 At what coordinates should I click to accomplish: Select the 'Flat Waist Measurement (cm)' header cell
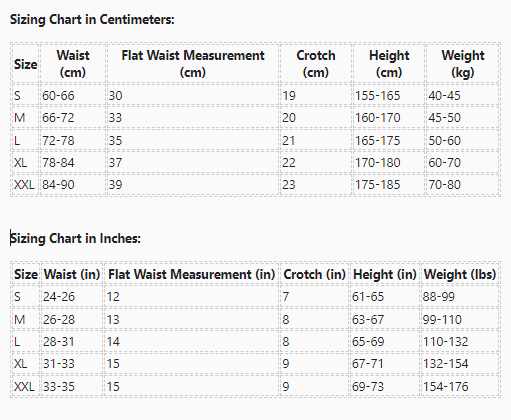[193, 63]
